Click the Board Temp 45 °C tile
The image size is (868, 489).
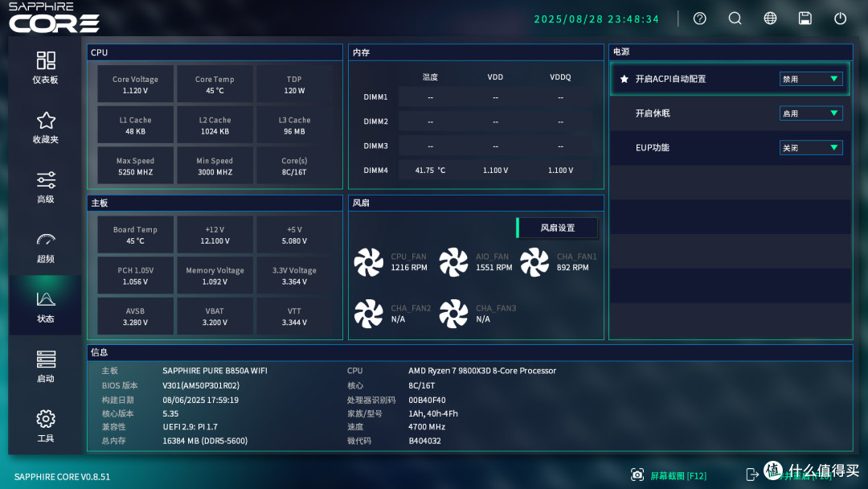(x=135, y=234)
